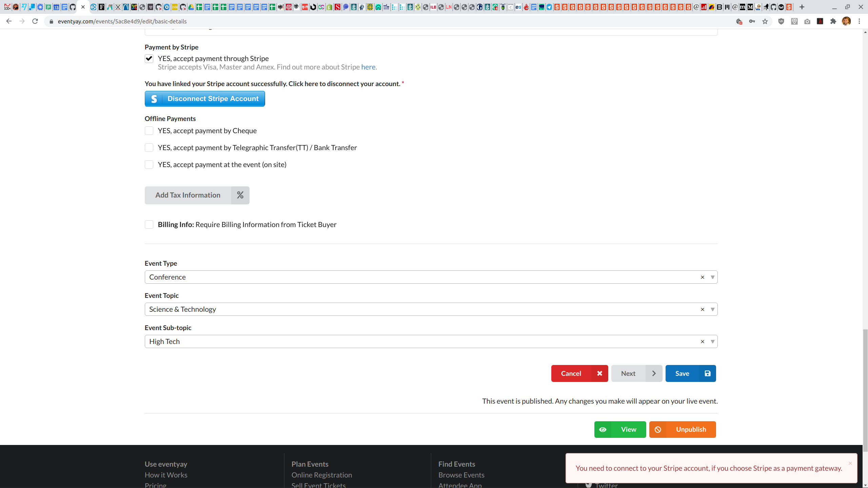Bookmark this page with star icon
This screenshot has height=488, width=868.
pyautogui.click(x=765, y=21)
